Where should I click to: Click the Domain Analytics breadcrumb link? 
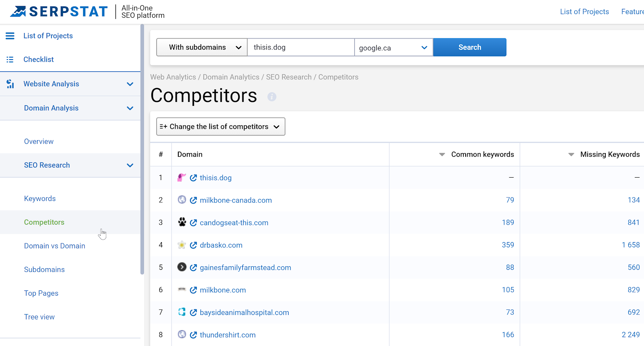tap(231, 77)
